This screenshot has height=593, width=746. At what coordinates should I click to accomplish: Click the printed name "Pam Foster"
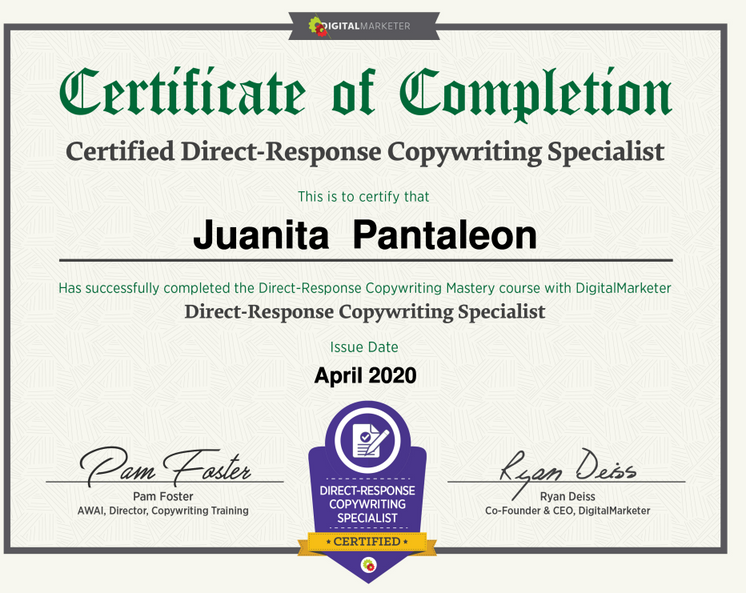click(163, 496)
